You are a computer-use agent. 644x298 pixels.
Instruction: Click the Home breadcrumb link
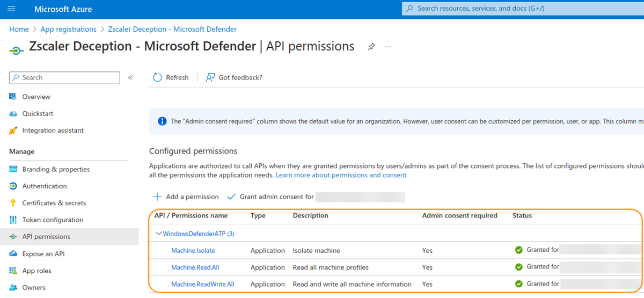coord(19,29)
